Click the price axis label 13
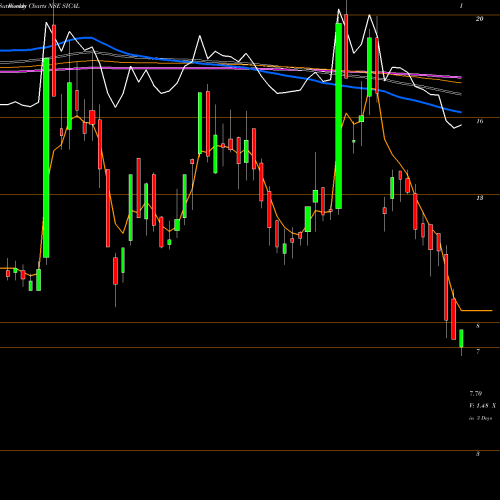 [x=479, y=198]
